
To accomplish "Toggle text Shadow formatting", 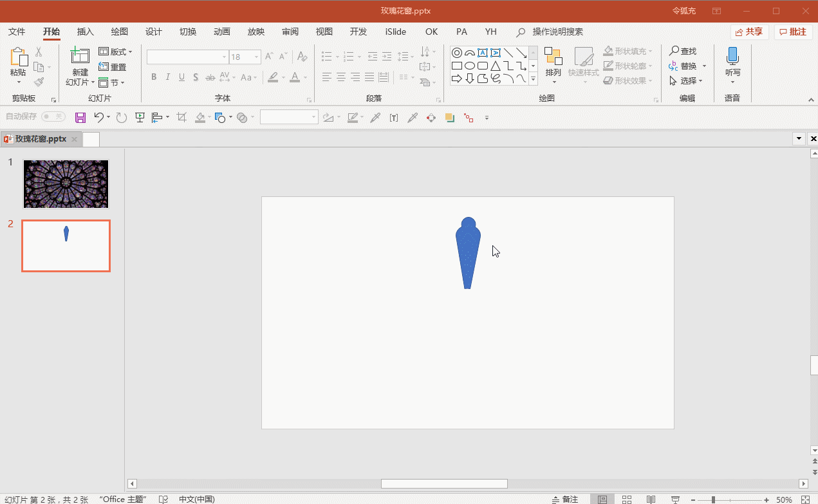I will [196, 77].
